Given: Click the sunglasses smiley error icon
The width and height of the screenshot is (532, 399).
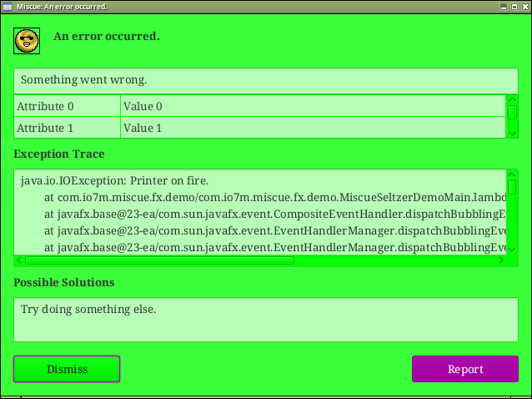Looking at the screenshot, I should [x=27, y=41].
